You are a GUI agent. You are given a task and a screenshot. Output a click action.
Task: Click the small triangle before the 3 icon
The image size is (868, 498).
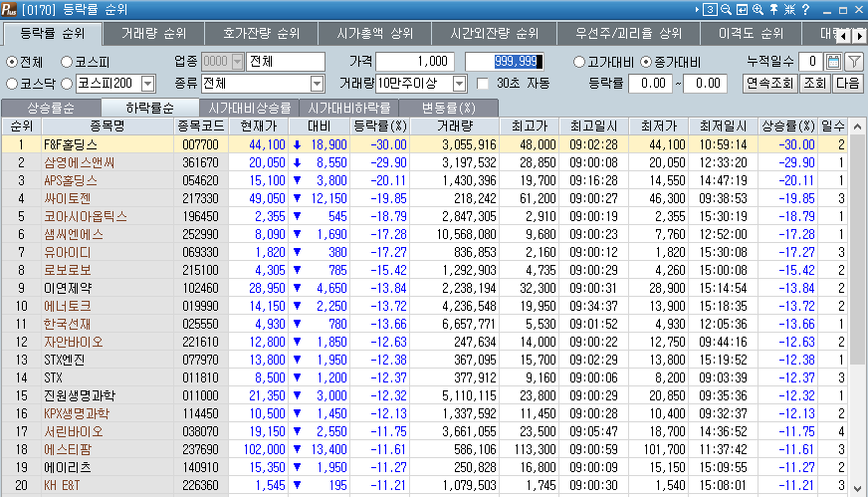click(698, 9)
